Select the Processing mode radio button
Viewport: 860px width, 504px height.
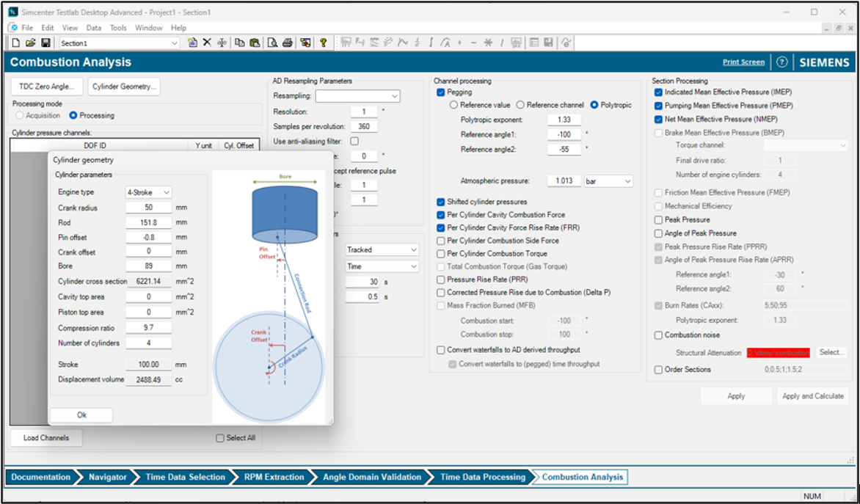[73, 116]
